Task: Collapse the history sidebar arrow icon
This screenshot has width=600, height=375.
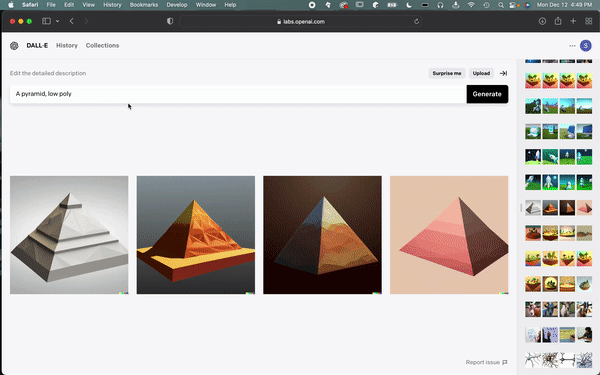Action: (503, 73)
